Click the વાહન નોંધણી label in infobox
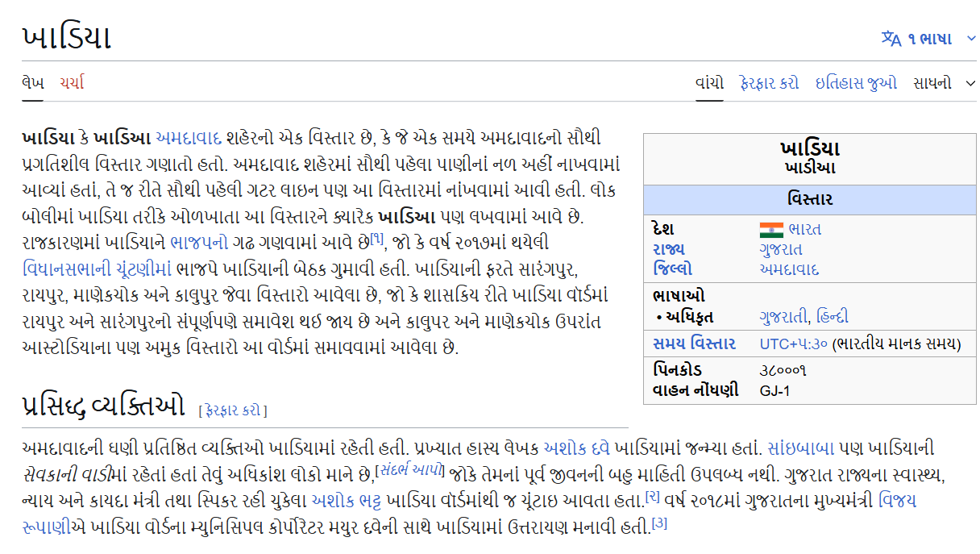This screenshot has width=980, height=554. (696, 391)
